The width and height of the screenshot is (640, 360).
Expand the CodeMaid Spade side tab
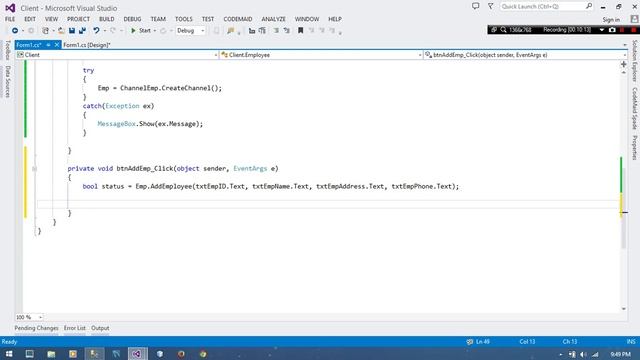[635, 109]
